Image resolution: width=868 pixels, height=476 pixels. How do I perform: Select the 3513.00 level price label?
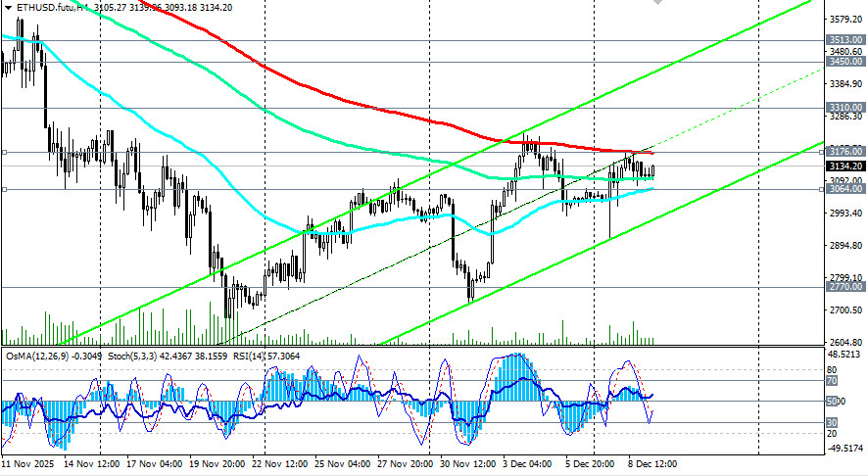(845, 40)
